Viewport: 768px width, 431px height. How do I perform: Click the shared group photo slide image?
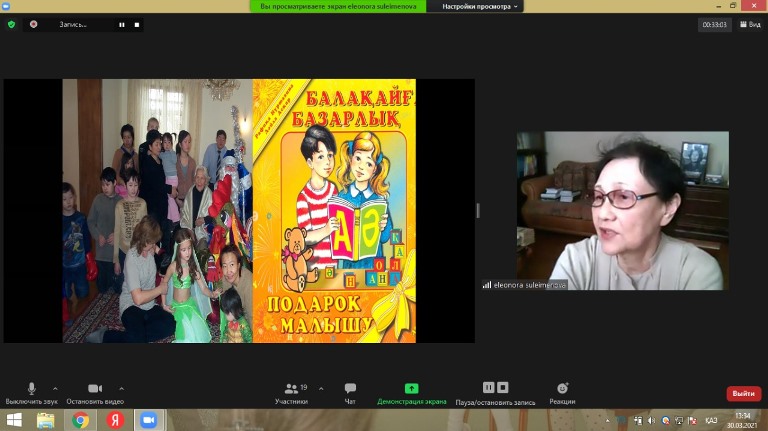(157, 211)
